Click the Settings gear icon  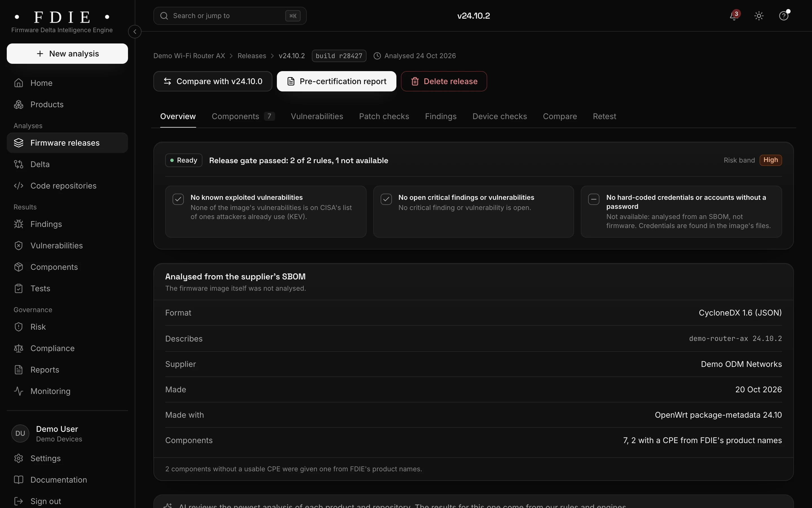19,458
